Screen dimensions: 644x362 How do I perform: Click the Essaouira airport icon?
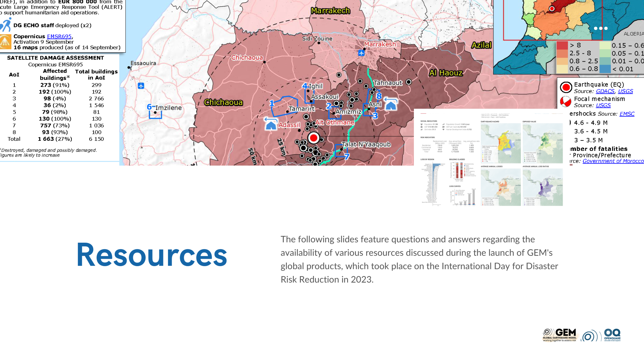point(141,86)
